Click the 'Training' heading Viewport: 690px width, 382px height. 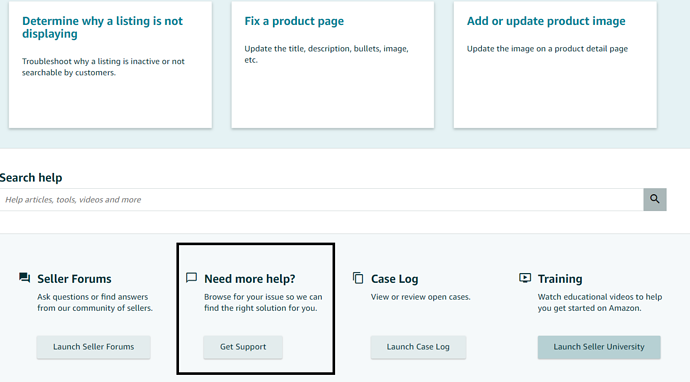560,279
